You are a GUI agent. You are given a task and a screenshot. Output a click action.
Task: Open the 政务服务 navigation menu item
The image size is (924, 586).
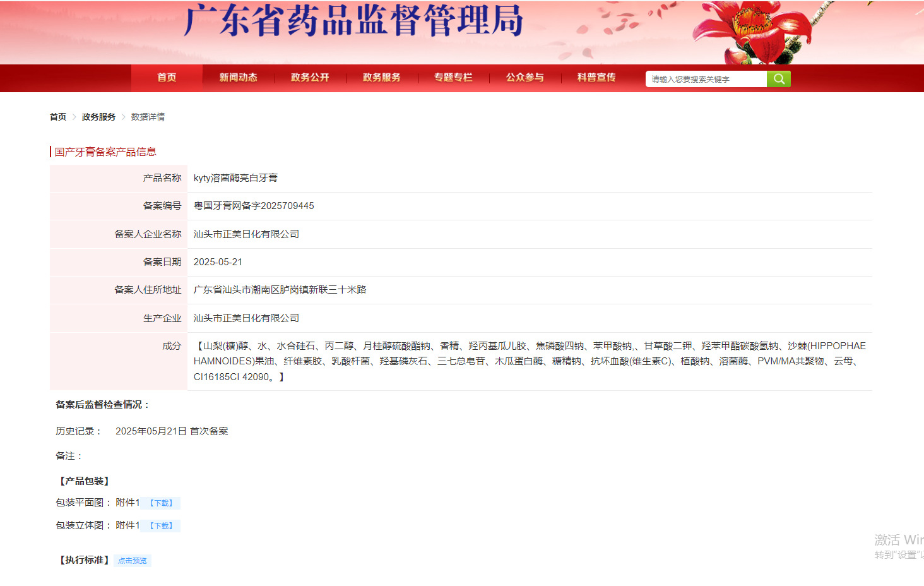tap(382, 77)
